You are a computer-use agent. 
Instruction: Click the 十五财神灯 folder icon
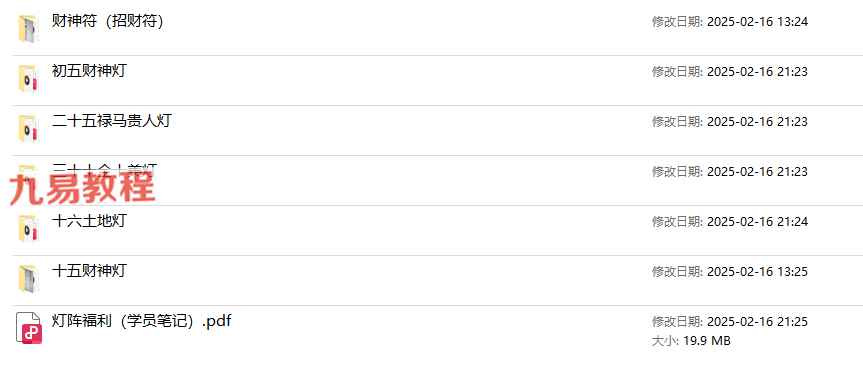28,279
